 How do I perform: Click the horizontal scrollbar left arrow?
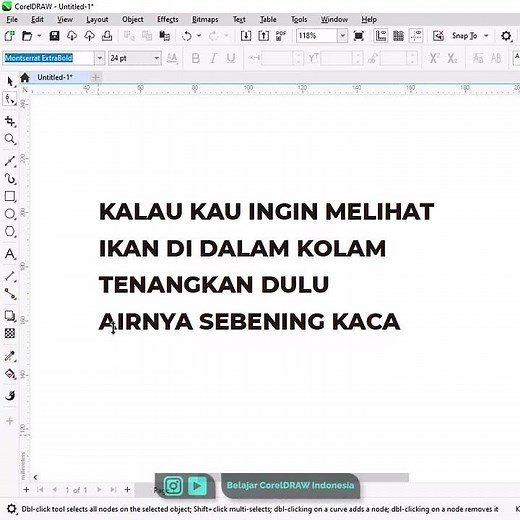coord(35,477)
